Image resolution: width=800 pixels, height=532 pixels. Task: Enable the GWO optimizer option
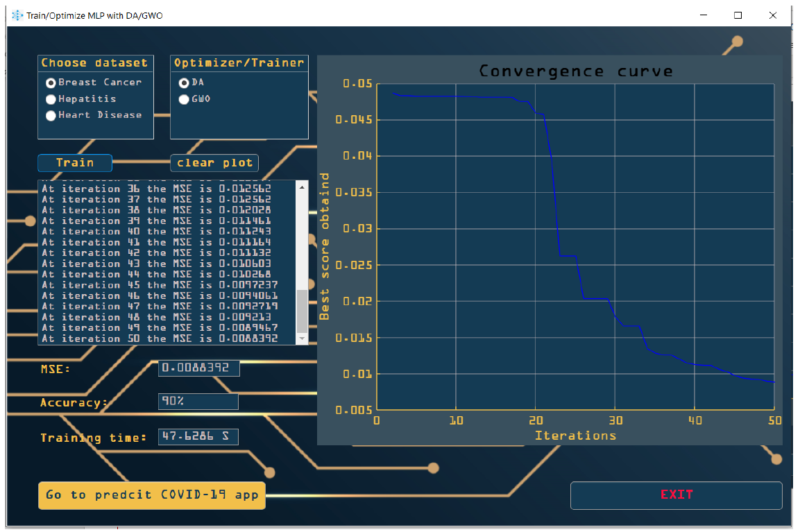click(183, 98)
